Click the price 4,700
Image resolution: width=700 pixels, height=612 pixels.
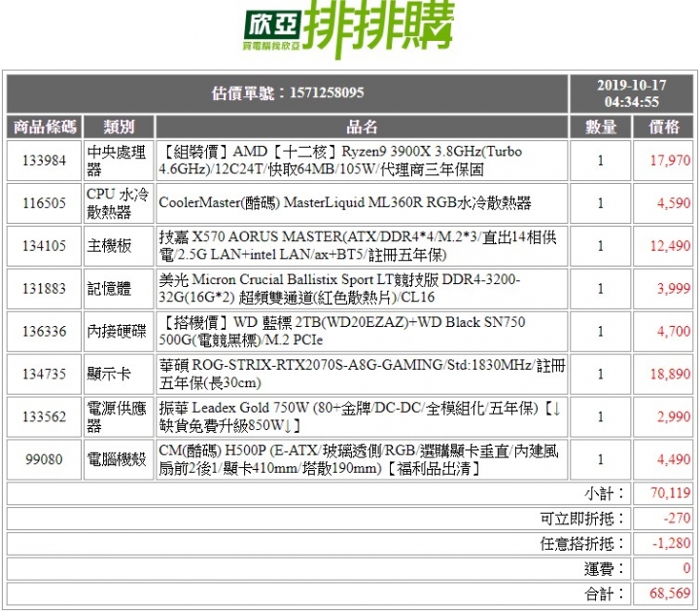point(673,332)
